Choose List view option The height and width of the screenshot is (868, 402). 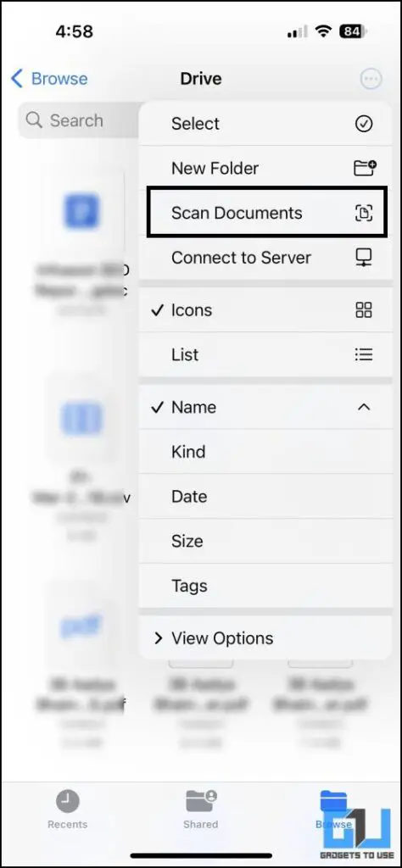265,354
